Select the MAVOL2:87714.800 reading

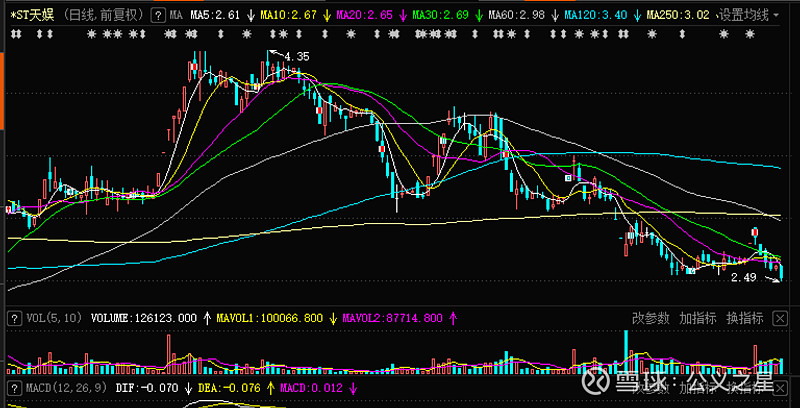(x=392, y=319)
